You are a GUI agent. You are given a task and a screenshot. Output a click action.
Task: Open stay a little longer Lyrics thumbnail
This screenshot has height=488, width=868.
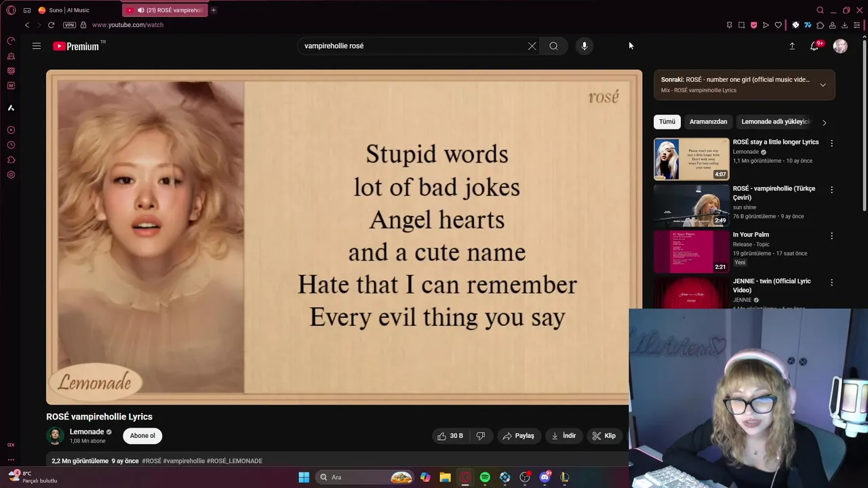691,159
